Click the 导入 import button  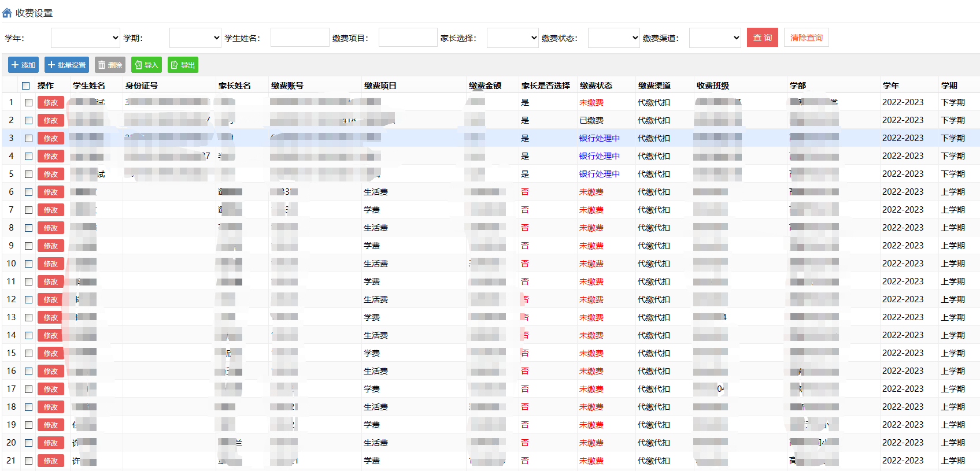click(146, 65)
